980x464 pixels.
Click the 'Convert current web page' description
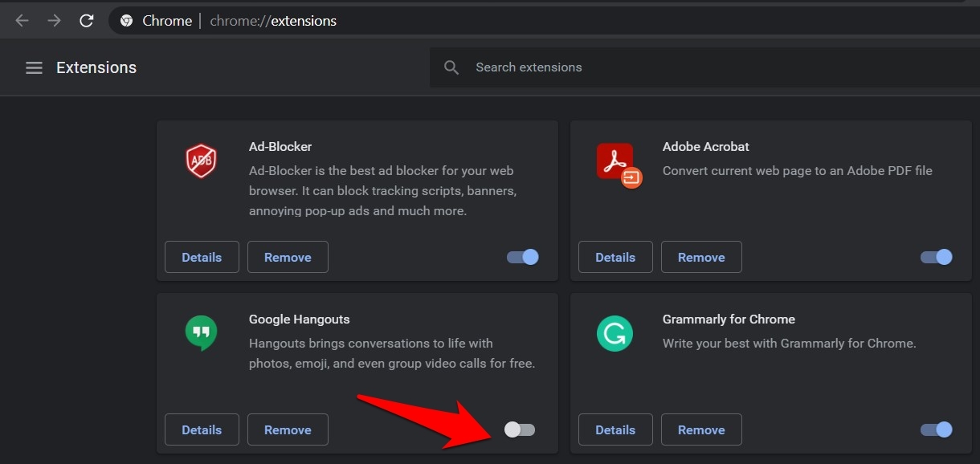tap(798, 171)
